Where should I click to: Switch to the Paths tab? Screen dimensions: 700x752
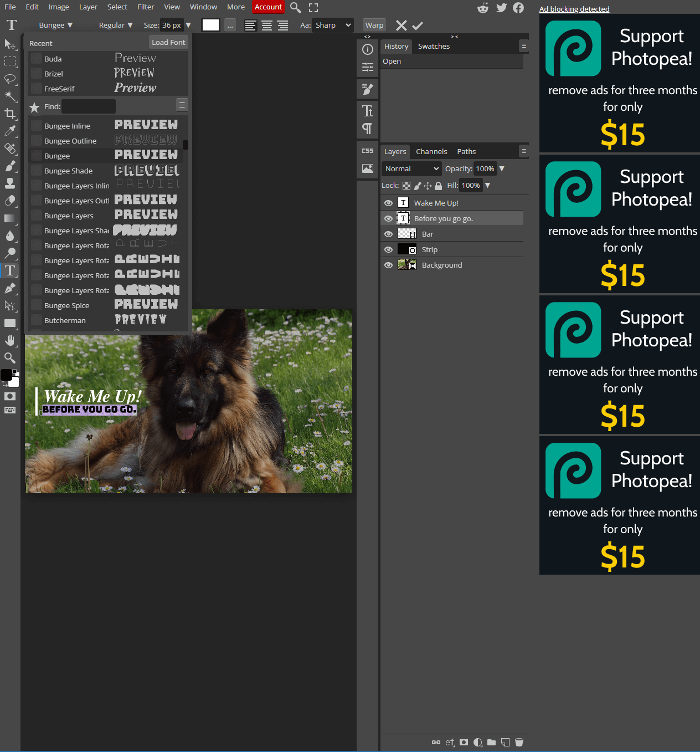click(466, 151)
